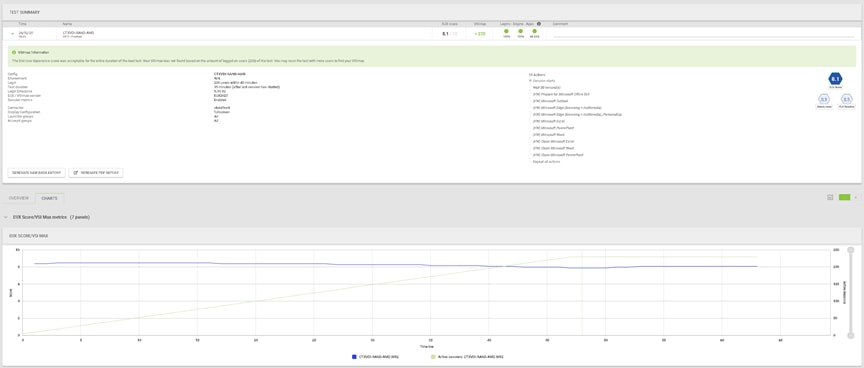Click the Comment input field
Viewport: 864px width, 368px height.
coord(704,34)
